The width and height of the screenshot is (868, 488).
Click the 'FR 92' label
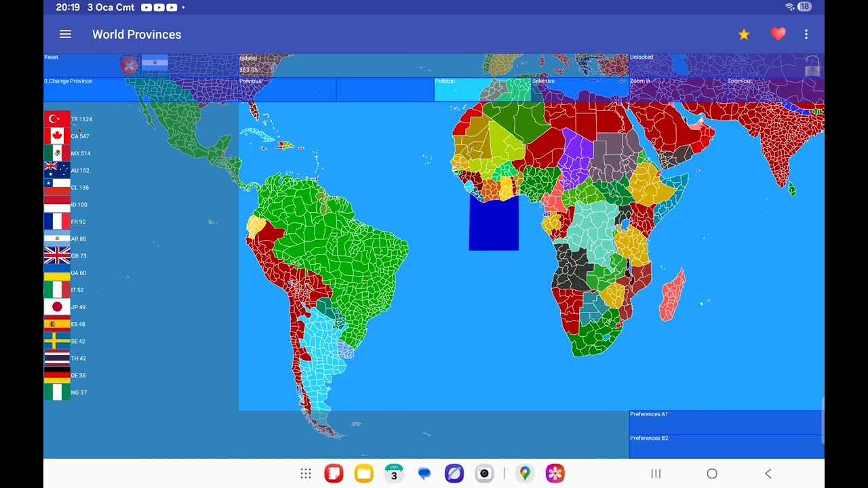(x=79, y=222)
